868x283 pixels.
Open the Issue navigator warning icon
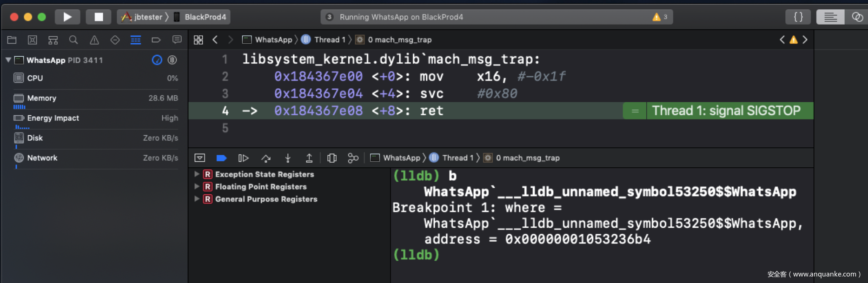point(94,40)
